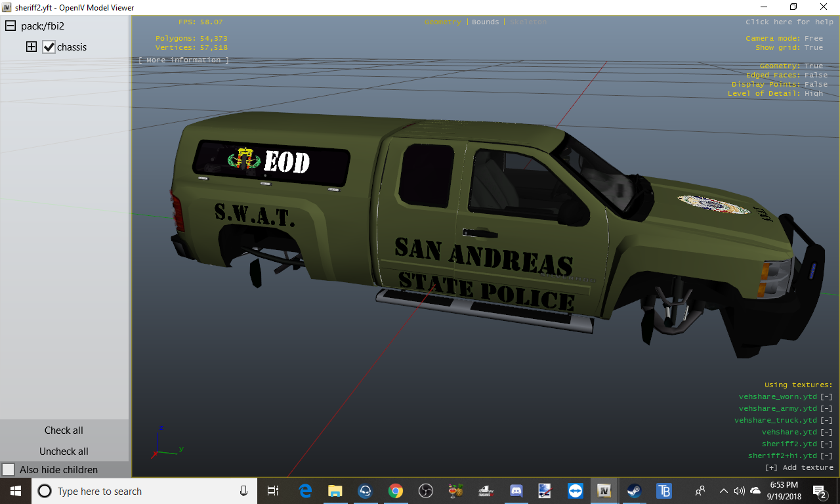
Task: Launch Google Chrome from the taskbar
Action: [395, 491]
